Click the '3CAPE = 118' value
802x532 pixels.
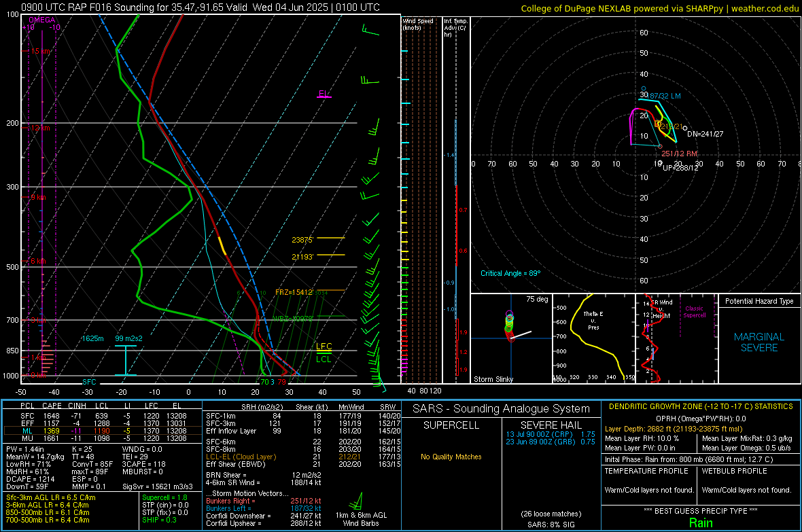coord(143,464)
